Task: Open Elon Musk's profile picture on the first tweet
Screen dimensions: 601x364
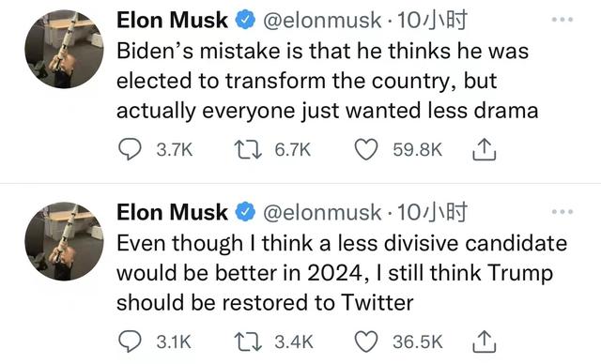Action: 64,49
